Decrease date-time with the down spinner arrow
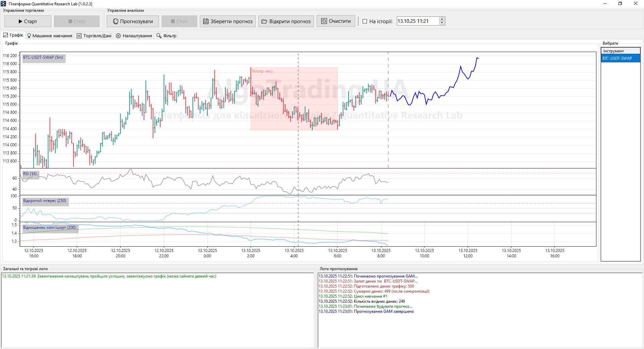Screen dimensions: 644x349 click(x=442, y=23)
